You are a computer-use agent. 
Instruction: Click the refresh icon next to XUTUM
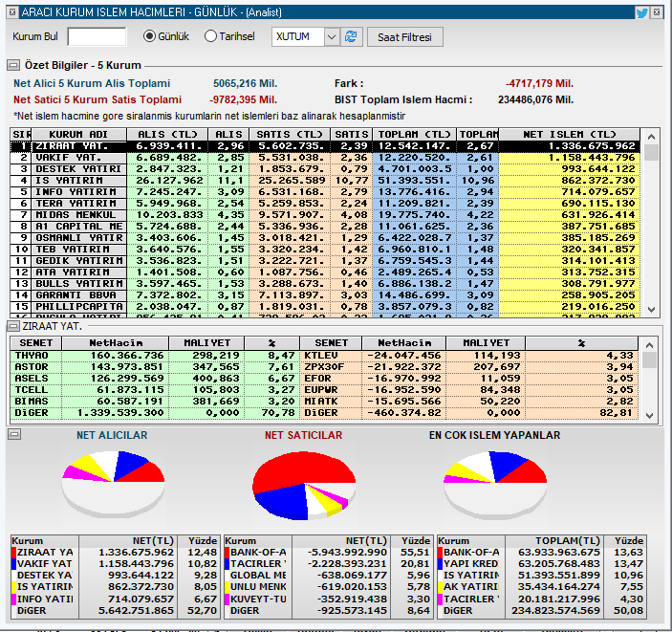pos(351,37)
